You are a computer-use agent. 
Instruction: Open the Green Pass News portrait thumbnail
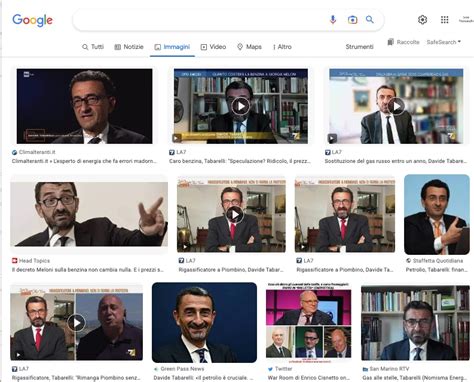pyautogui.click(x=204, y=323)
